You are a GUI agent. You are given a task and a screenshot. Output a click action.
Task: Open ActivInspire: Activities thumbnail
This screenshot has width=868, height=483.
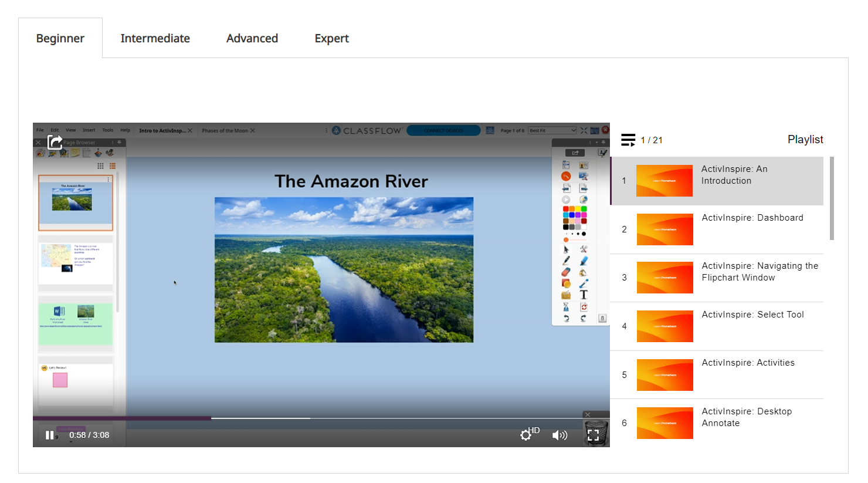(x=664, y=375)
